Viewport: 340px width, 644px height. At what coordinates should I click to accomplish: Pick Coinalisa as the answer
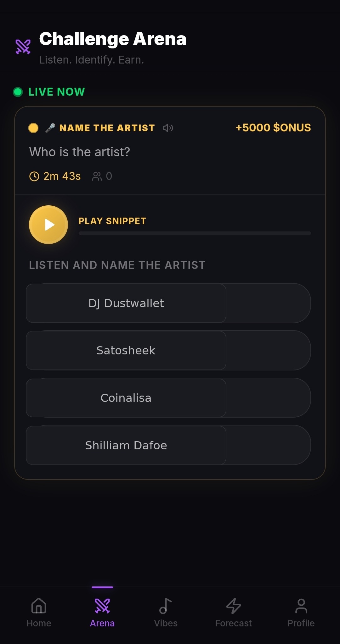click(x=126, y=398)
